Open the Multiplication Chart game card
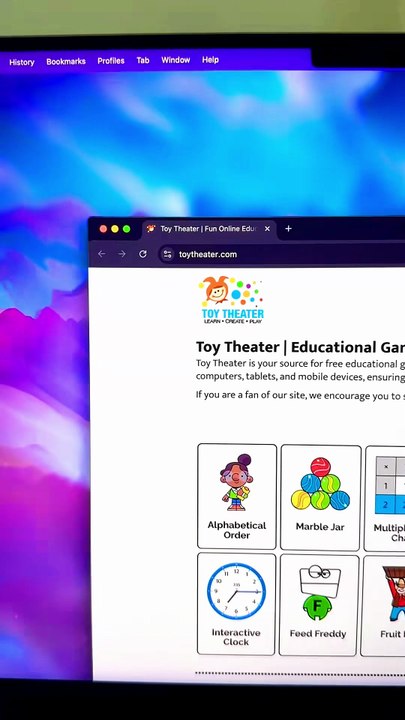 [x=385, y=498]
